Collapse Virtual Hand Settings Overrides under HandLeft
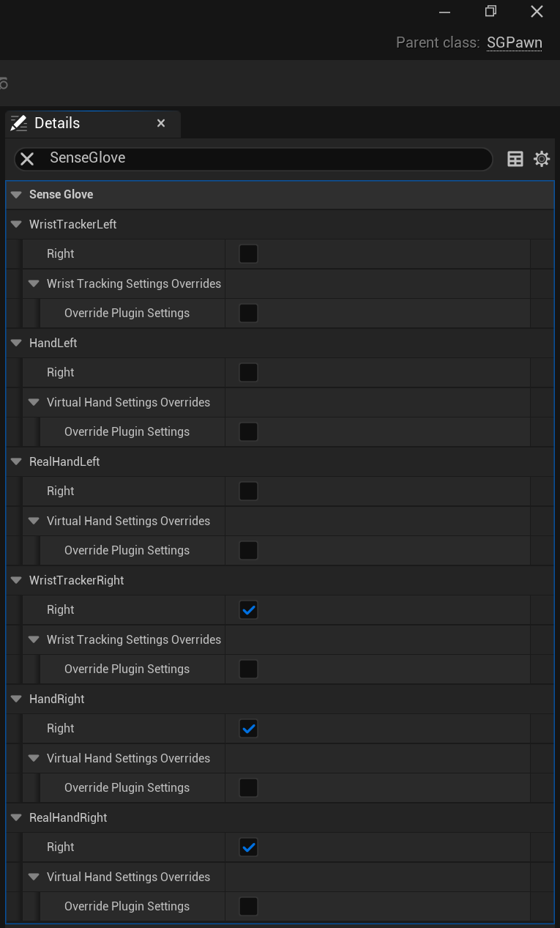Image resolution: width=560 pixels, height=928 pixels. (x=34, y=402)
